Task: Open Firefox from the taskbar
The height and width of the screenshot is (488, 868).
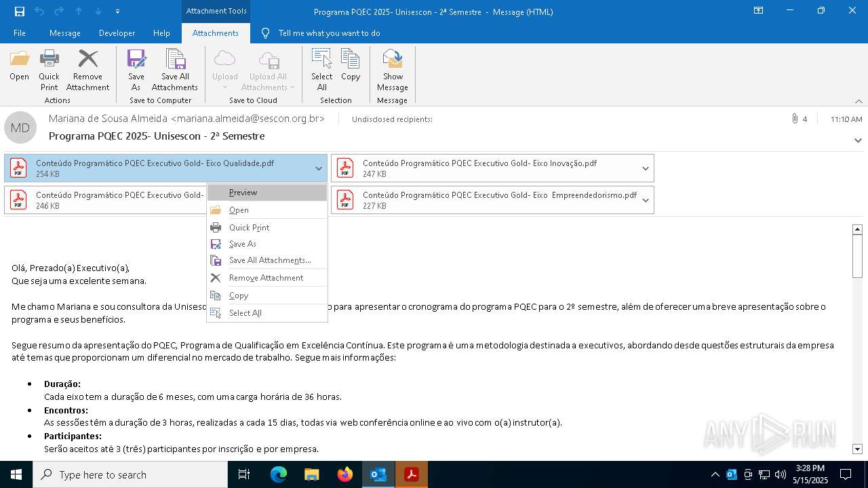Action: click(x=345, y=474)
